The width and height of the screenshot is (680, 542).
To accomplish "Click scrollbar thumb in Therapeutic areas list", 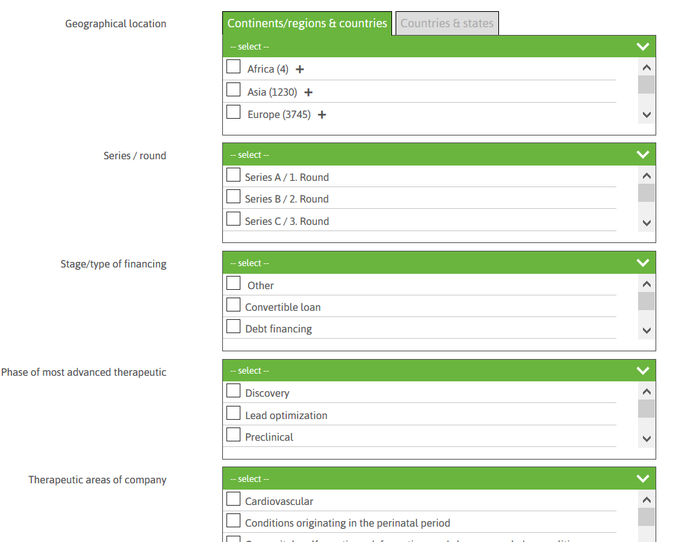I will pos(646,517).
